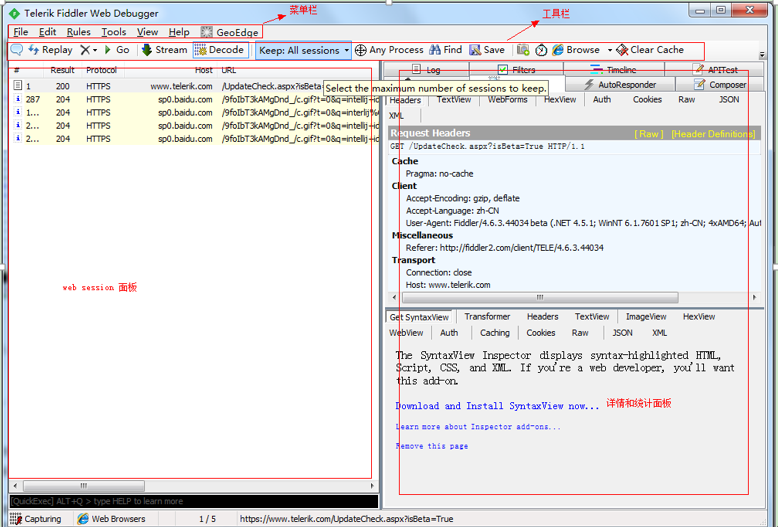778x527 pixels.
Task: Click the session list horizontal scrollbar thumb
Action: (x=84, y=486)
